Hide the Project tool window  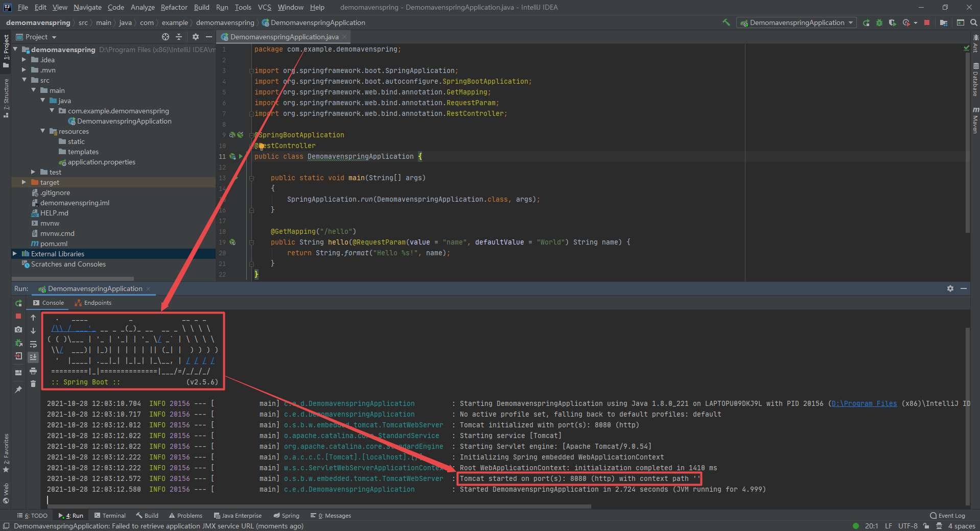[x=209, y=37]
